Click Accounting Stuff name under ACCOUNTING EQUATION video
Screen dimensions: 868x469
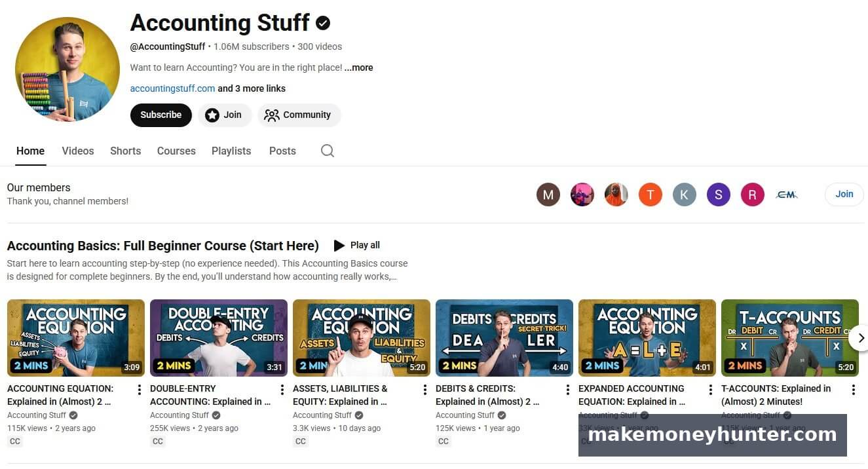pyautogui.click(x=37, y=415)
